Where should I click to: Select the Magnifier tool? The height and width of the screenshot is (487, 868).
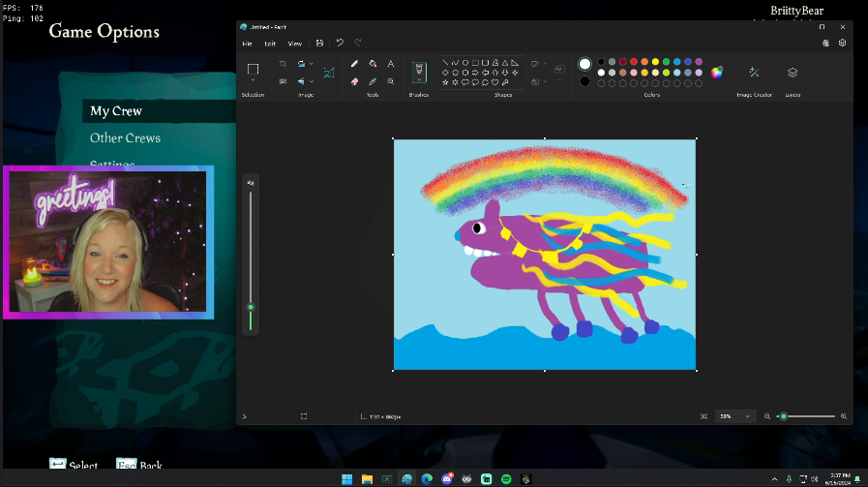pyautogui.click(x=391, y=81)
